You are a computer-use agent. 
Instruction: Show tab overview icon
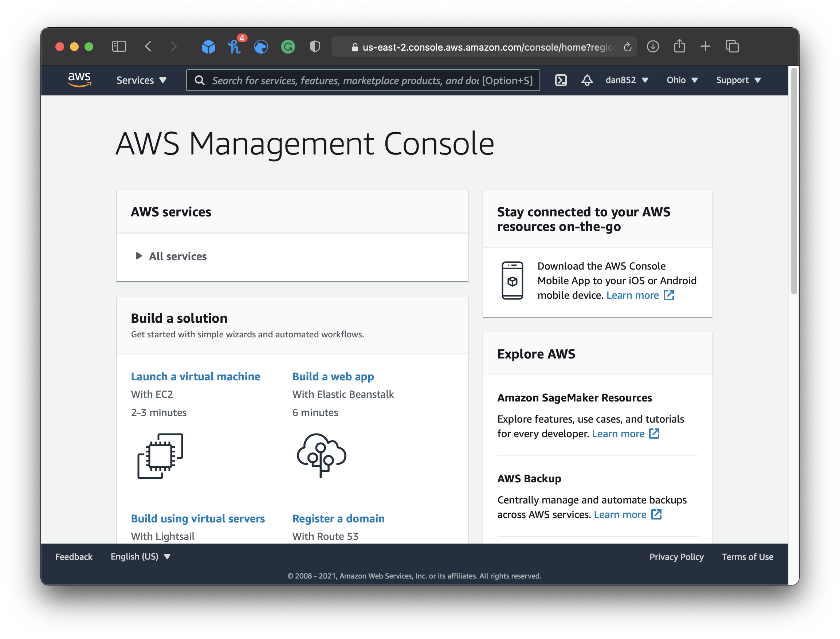coord(732,46)
